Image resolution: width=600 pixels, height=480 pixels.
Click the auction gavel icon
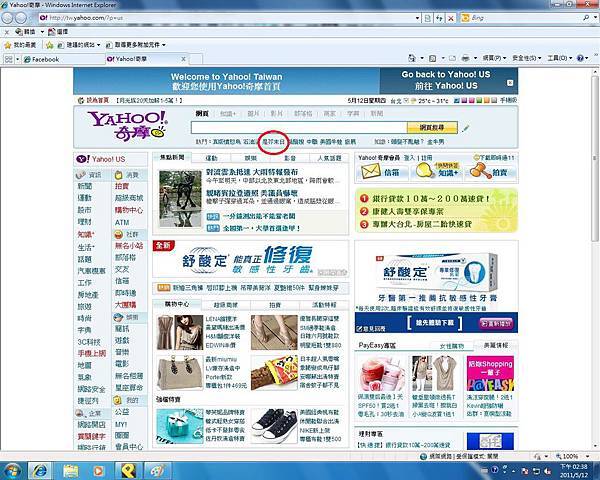(x=481, y=170)
